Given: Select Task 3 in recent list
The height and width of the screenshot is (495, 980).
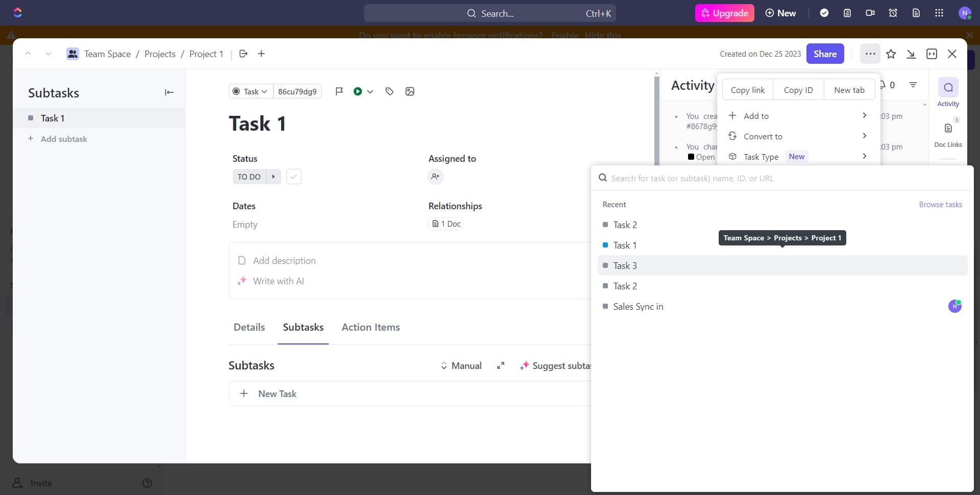Looking at the screenshot, I should pyautogui.click(x=782, y=265).
